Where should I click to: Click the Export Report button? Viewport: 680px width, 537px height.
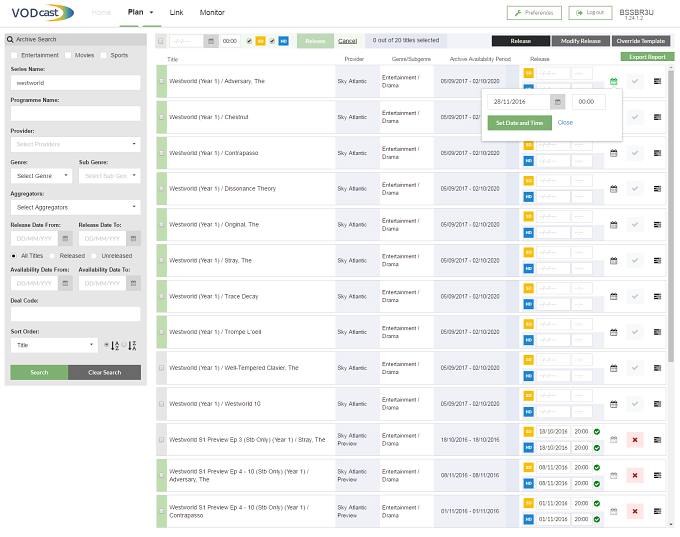click(647, 57)
